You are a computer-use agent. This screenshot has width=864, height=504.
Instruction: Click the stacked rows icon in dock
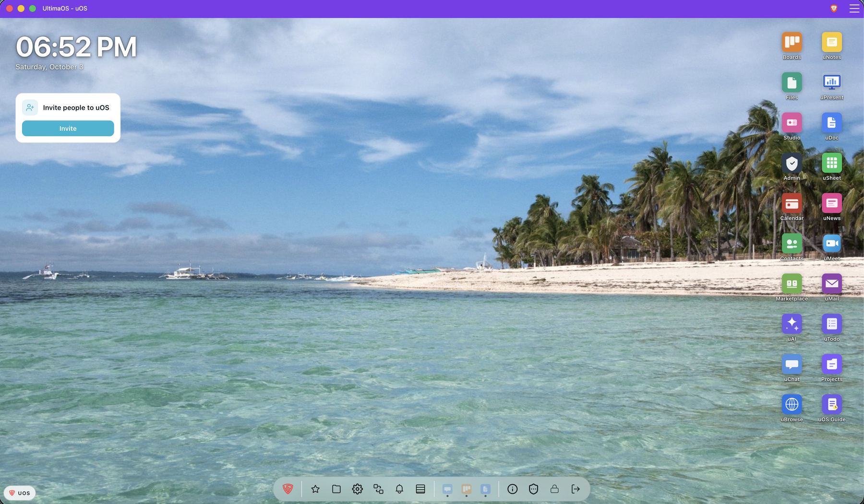point(420,489)
